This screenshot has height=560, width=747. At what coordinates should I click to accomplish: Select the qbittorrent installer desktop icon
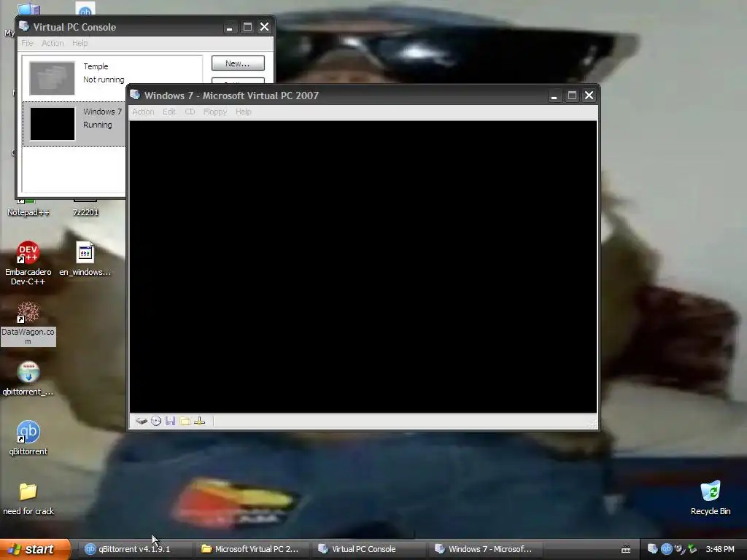[28, 378]
